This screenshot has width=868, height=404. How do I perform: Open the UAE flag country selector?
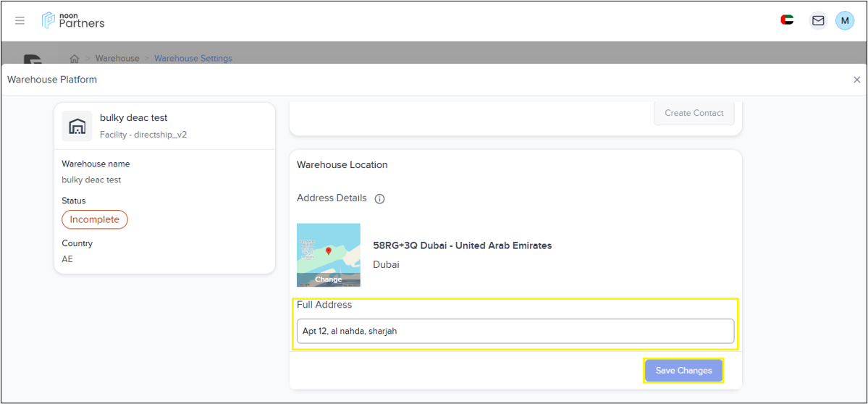tap(787, 20)
